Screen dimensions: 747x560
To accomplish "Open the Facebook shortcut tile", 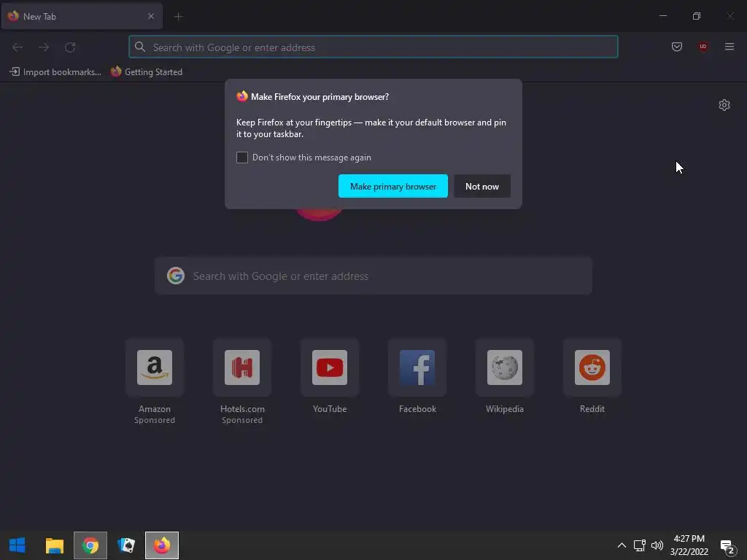I will (x=417, y=367).
